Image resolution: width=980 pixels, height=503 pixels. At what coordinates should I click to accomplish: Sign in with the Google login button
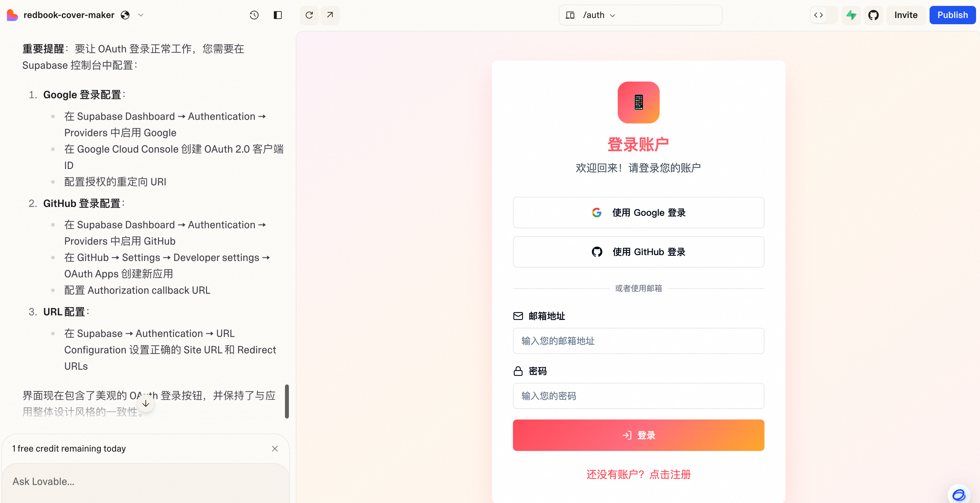tap(638, 213)
